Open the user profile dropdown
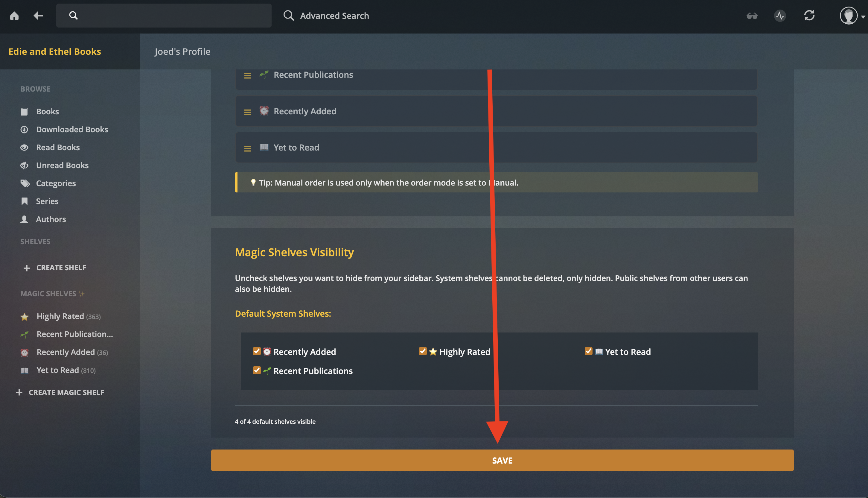Viewport: 868px width, 498px height. point(852,16)
